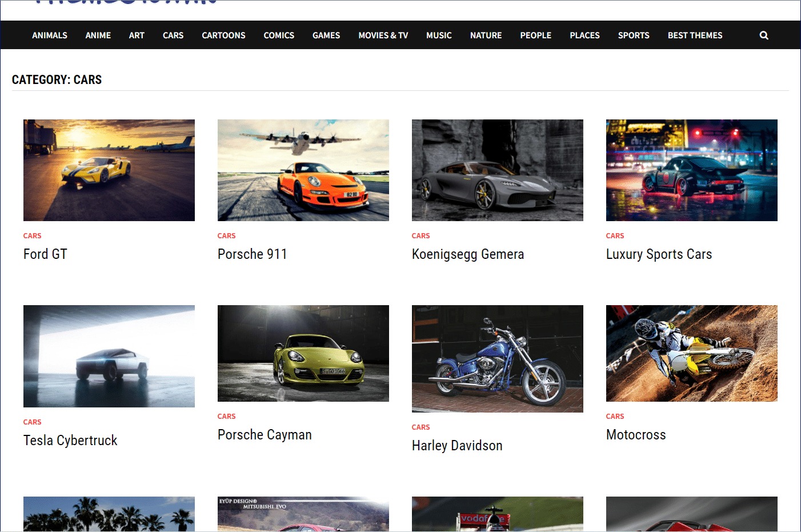Go to the Sports category
Viewport: 801px width, 532px height.
coord(634,35)
